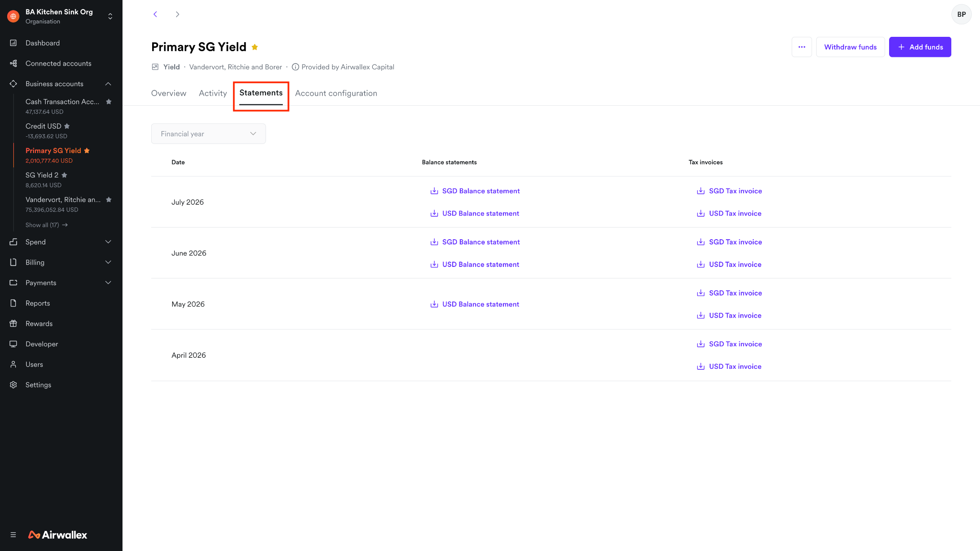The image size is (980, 551).
Task: Click the Connected accounts icon
Action: [13, 64]
